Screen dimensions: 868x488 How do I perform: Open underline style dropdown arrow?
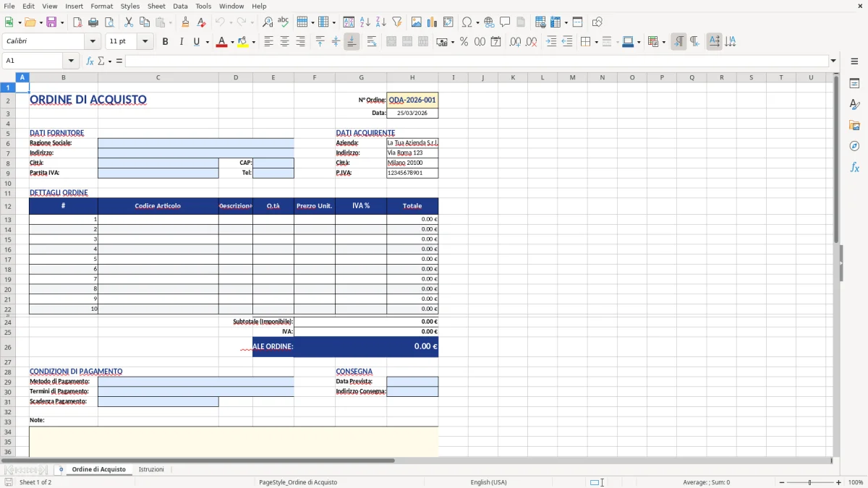207,42
